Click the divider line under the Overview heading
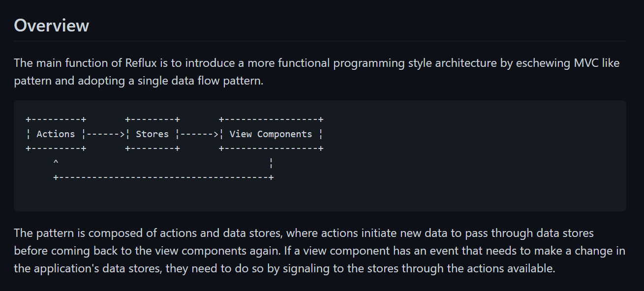Screen dimensions: 644x291 point(320,41)
